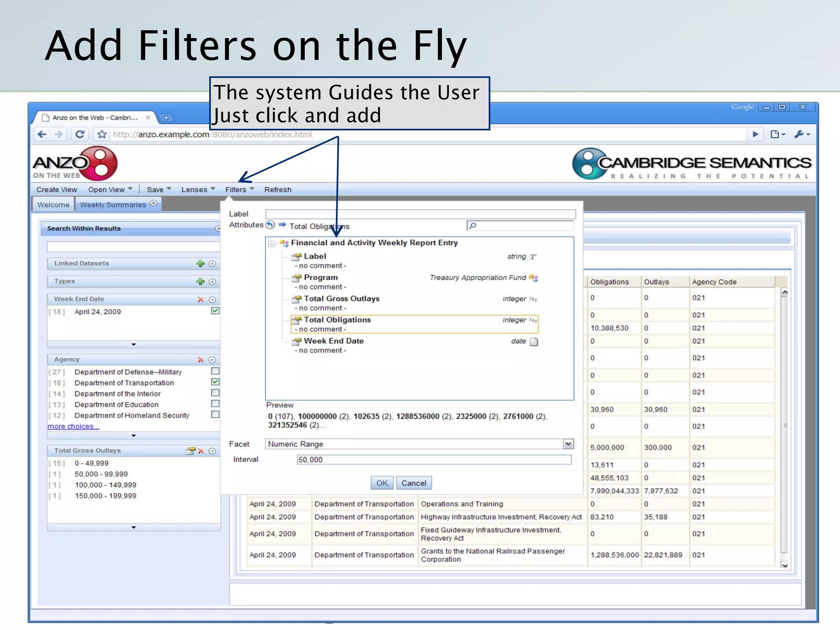Image resolution: width=840 pixels, height=630 pixels.
Task: Click green plus on Linked Datasets
Action: click(x=200, y=263)
